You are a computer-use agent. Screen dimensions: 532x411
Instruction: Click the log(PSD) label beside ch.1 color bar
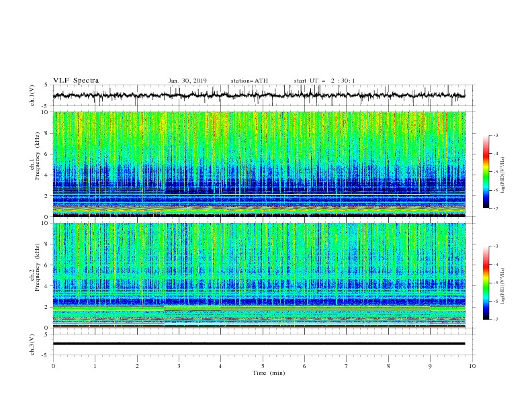502,175
